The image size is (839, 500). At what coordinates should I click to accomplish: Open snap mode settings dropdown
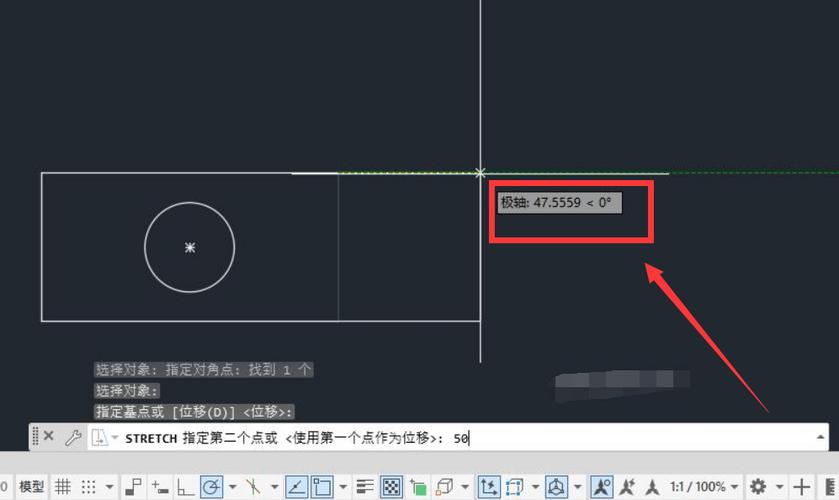[x=110, y=487]
